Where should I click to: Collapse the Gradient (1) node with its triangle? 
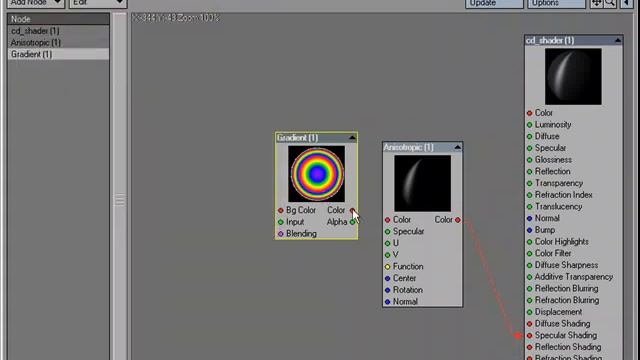pyautogui.click(x=352, y=138)
